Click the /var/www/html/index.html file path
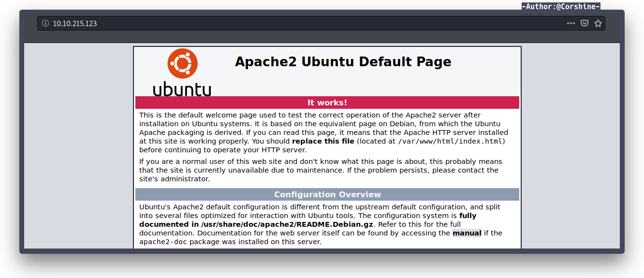 point(450,141)
